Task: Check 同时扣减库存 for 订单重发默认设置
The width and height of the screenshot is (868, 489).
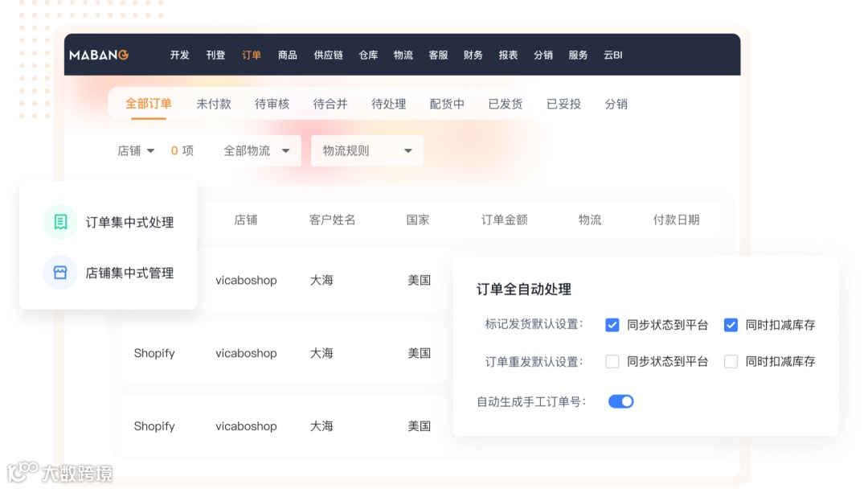Action: (731, 362)
